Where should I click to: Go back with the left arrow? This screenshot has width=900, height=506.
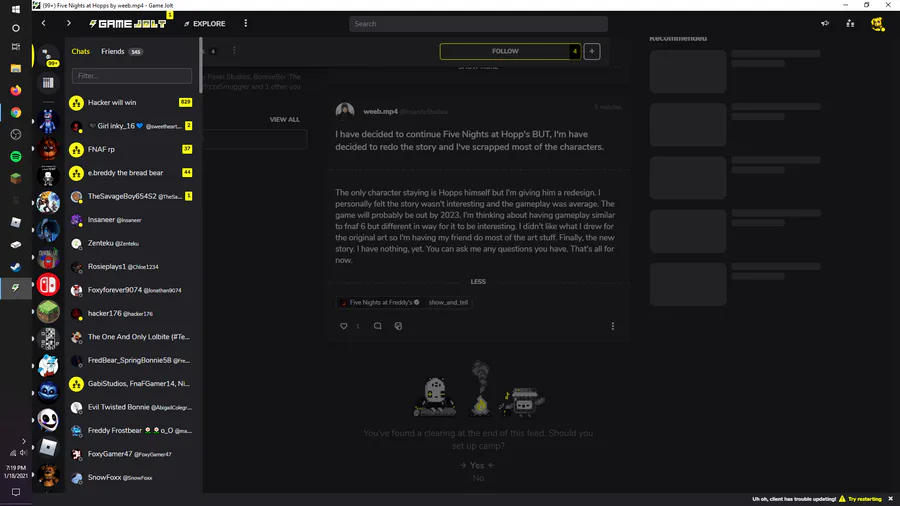click(x=44, y=24)
